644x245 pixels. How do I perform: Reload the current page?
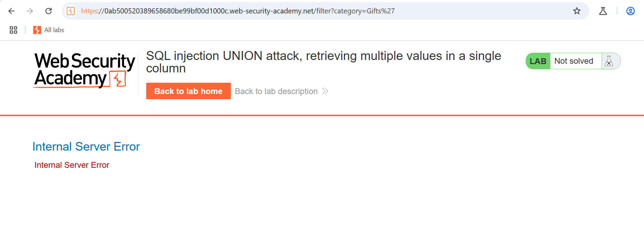coord(49,11)
